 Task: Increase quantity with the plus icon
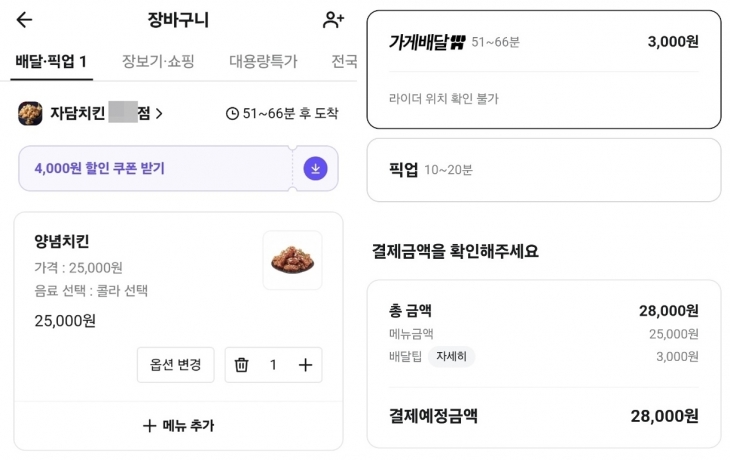(x=305, y=365)
